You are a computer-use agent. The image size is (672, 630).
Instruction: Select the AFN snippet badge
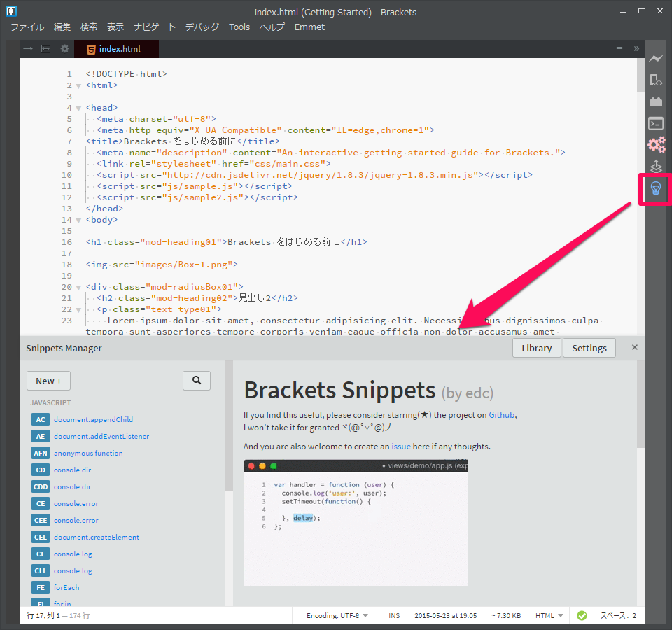pos(41,453)
